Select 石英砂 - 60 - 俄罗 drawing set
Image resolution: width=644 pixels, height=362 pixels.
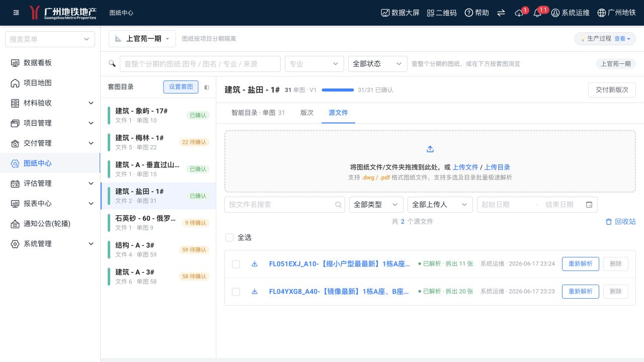pos(158,223)
